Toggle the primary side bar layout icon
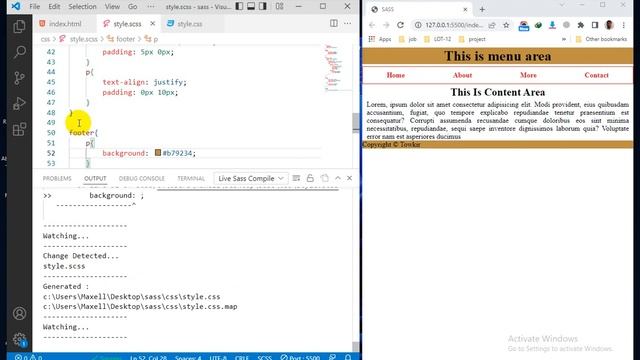This screenshot has height=360, width=640. click(239, 6)
